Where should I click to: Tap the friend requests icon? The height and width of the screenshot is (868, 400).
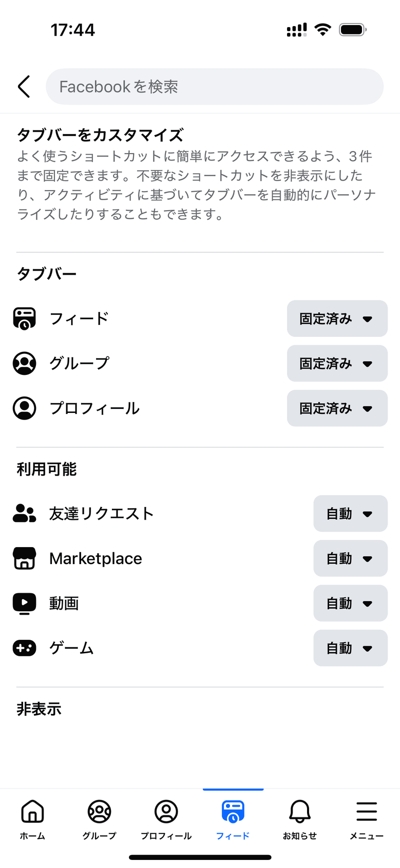coord(24,514)
